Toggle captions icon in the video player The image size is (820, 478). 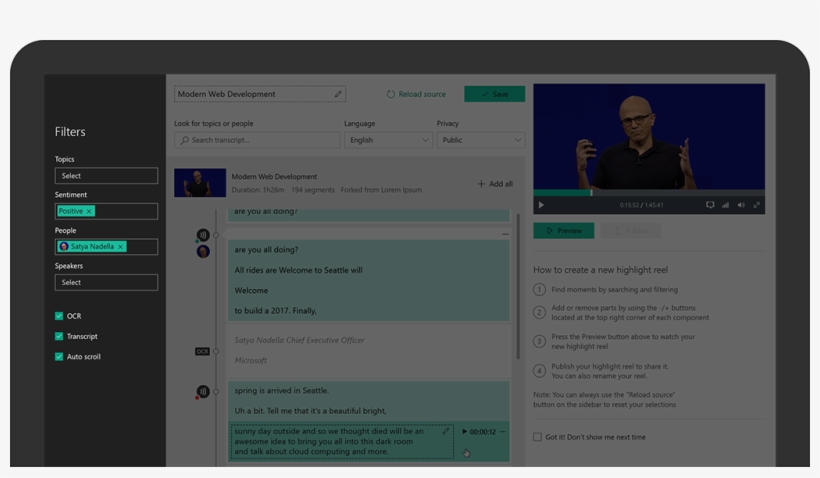[x=710, y=205]
